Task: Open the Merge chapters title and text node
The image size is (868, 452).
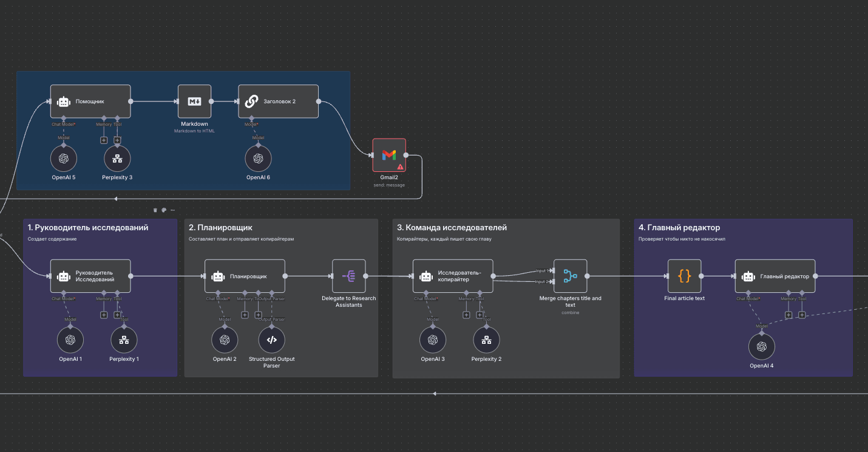Action: [570, 276]
